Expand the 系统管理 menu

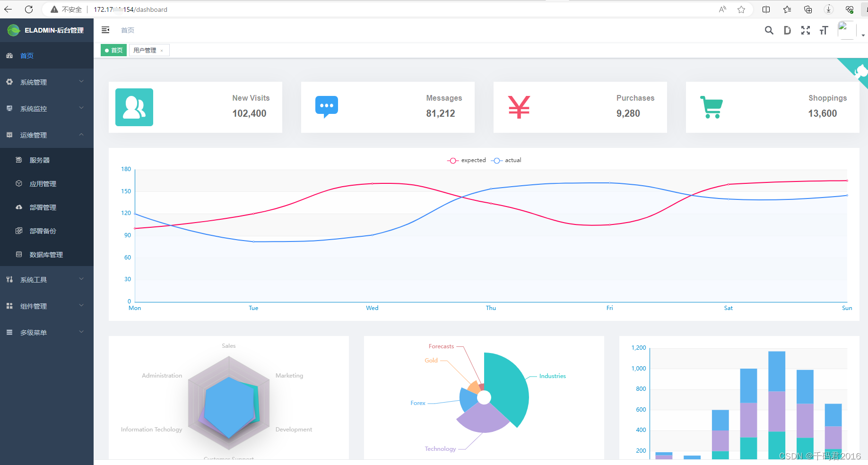coord(47,82)
